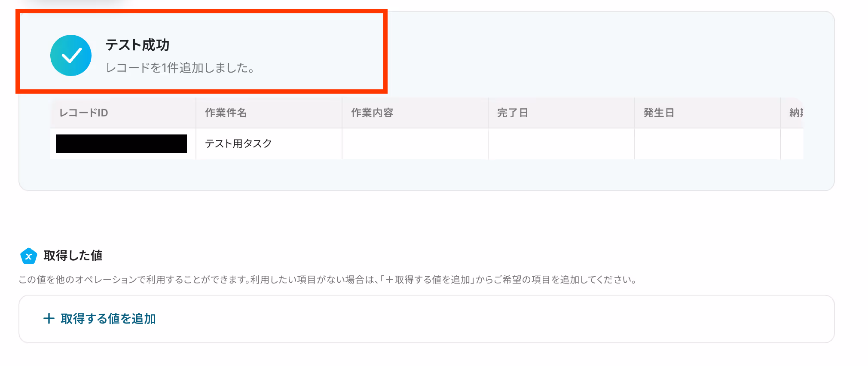Click the テスト成功 heading
Screen dimensions: 868x366
[x=138, y=45]
